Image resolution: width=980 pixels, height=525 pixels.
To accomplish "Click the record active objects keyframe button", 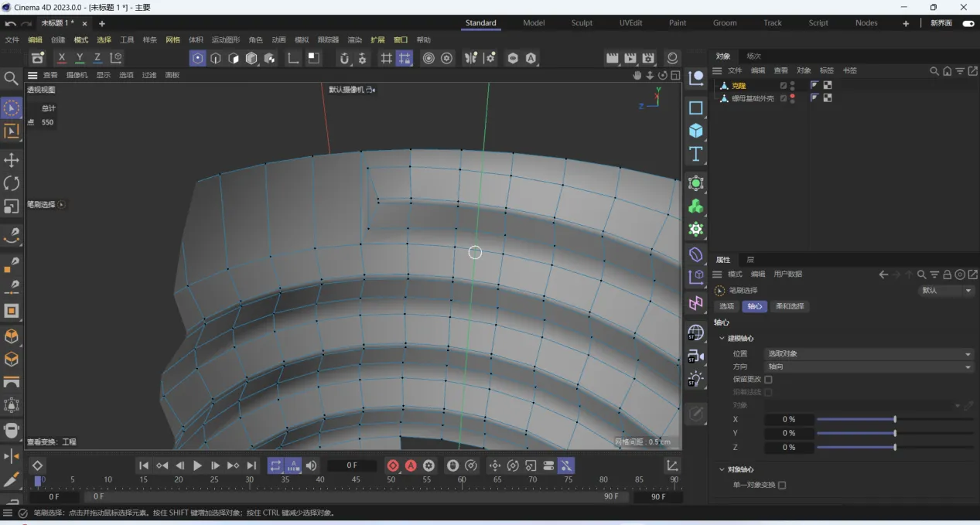I will tap(392, 465).
